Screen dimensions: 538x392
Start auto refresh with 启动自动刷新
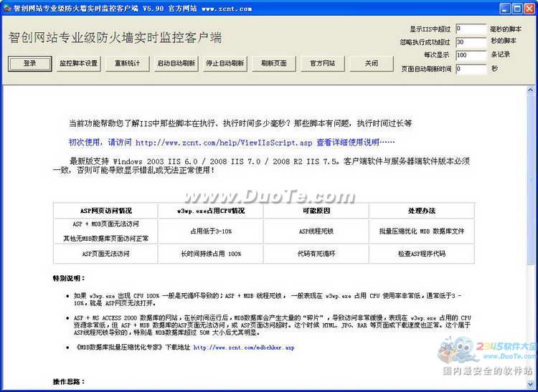click(x=176, y=63)
